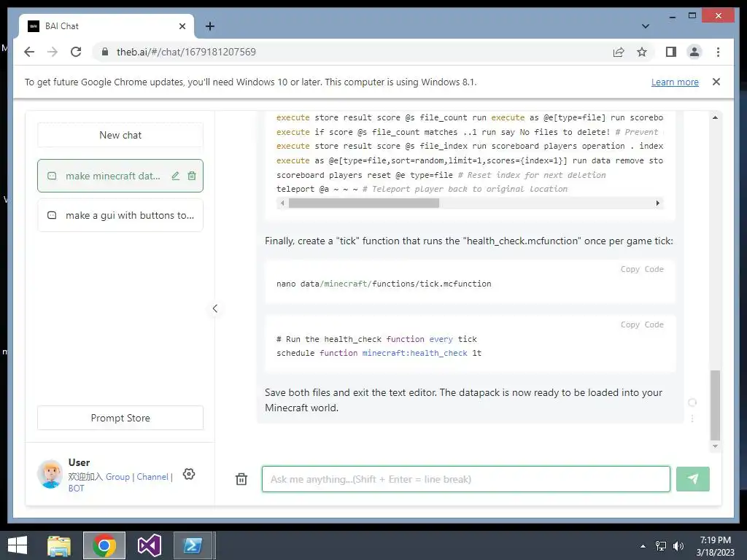Open Chrome three-dot menu
Viewport: 747px width, 560px height.
point(718,52)
